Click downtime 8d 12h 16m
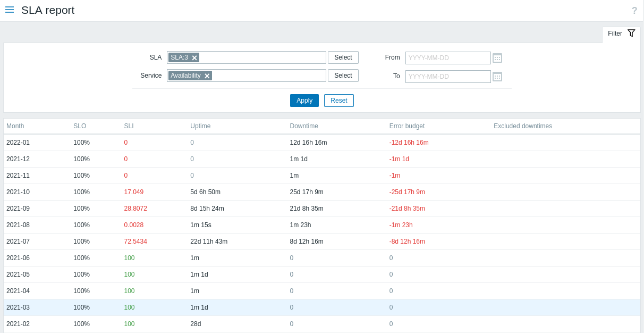Screen dimensions: 644x333 [307, 242]
